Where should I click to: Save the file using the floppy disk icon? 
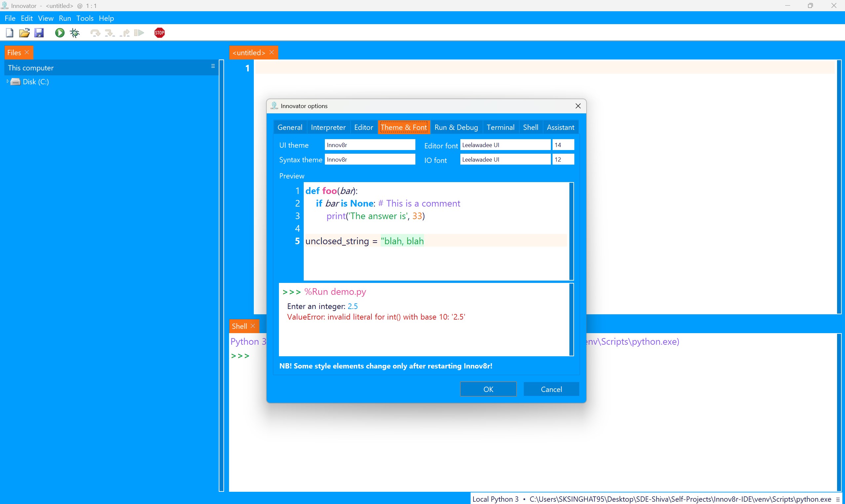coord(39,33)
